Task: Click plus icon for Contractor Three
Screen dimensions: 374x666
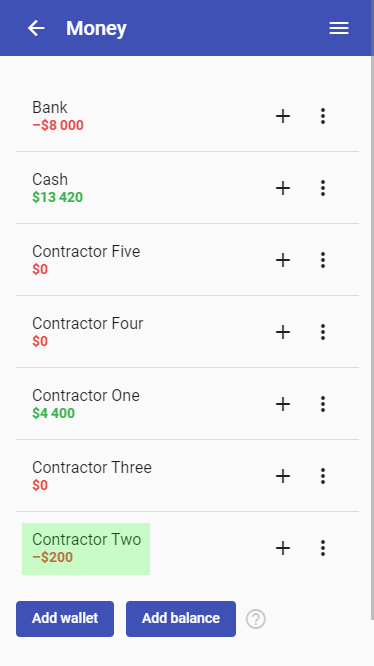Action: point(283,476)
